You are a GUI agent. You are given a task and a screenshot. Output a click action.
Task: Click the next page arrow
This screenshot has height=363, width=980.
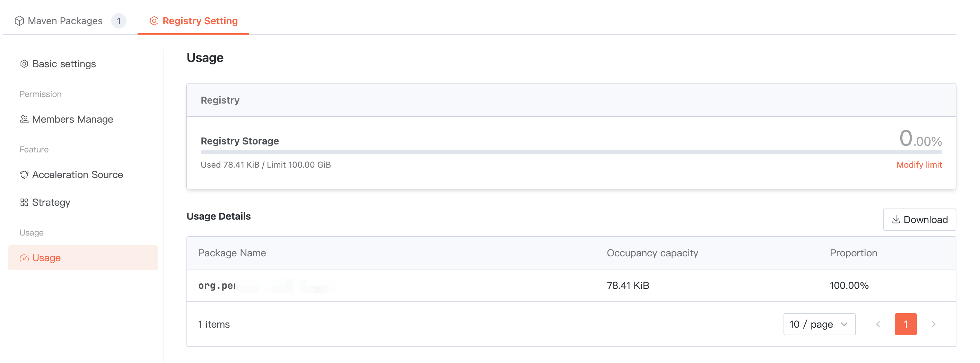point(933,324)
